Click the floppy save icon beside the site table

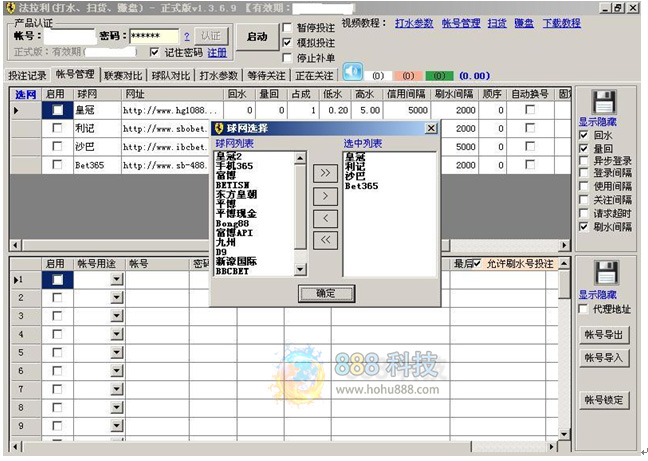point(604,102)
